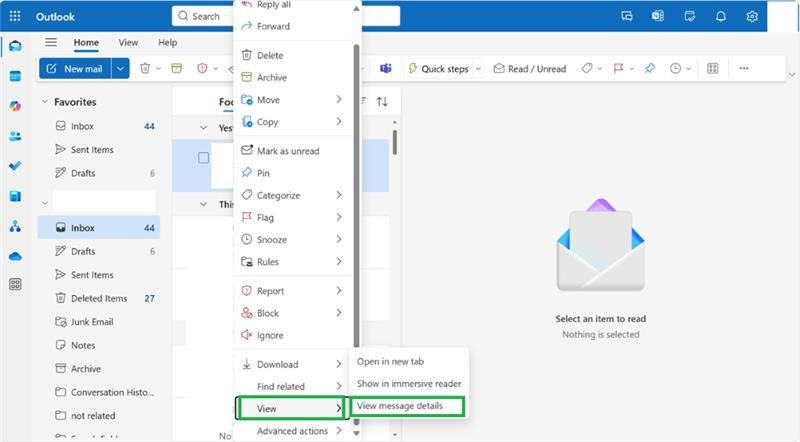Select Show in immersive reader

point(409,384)
